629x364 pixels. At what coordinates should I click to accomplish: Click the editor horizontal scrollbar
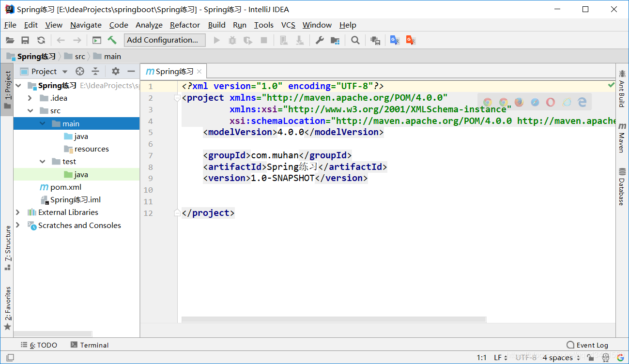click(x=334, y=319)
